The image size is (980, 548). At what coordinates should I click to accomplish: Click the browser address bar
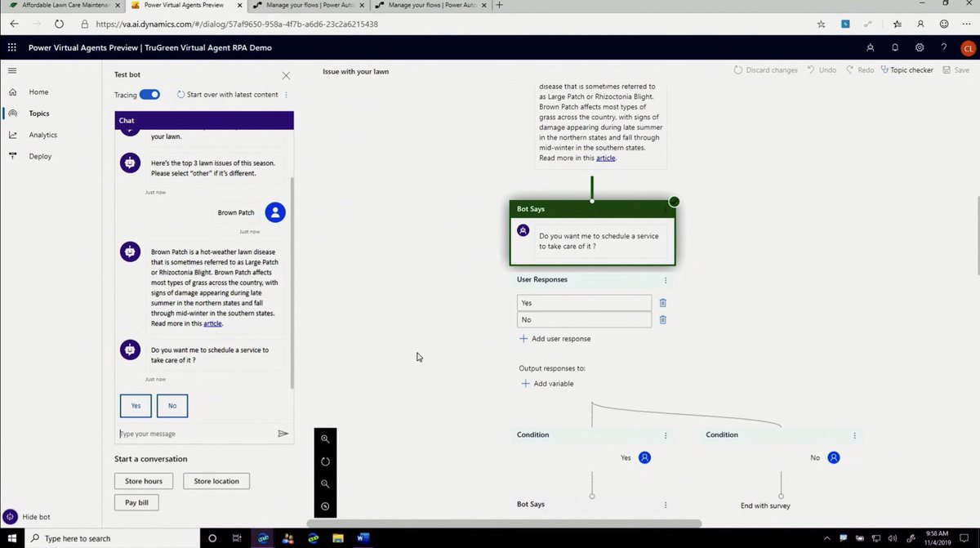(441, 25)
